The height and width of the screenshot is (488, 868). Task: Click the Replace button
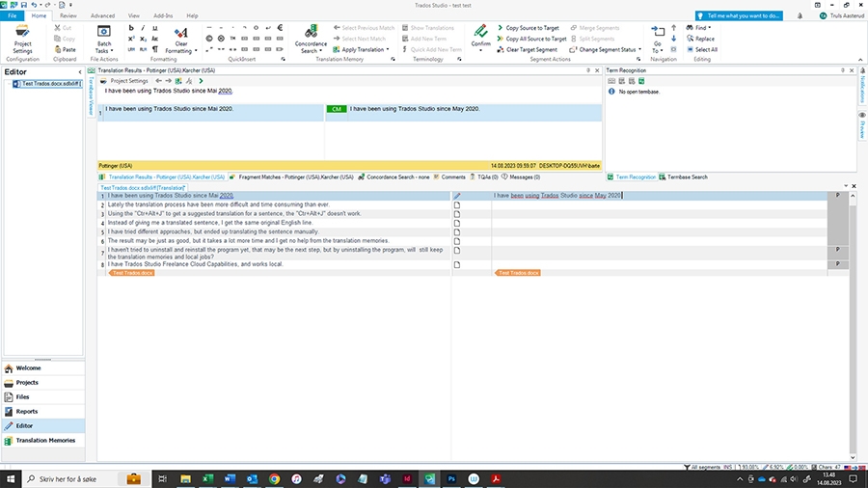[x=700, y=39]
